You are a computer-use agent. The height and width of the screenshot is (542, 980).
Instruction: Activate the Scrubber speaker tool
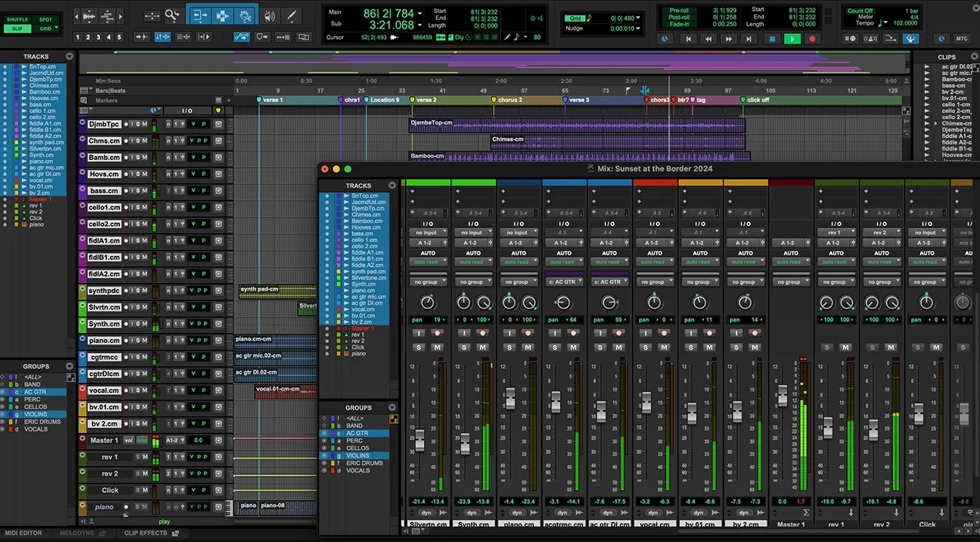point(268,15)
